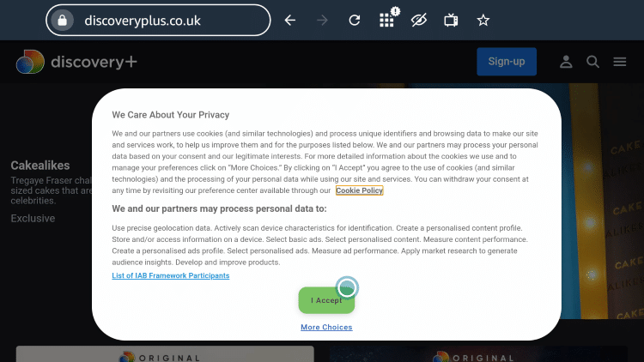This screenshot has height=362, width=644.
Task: Toggle the crossed-out eye privacy icon
Action: pos(419,20)
